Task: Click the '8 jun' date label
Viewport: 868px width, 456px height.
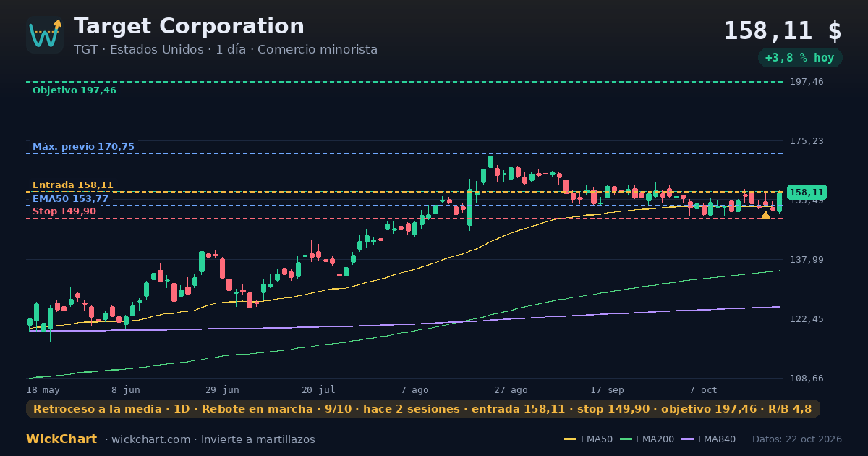Action: 126,389
